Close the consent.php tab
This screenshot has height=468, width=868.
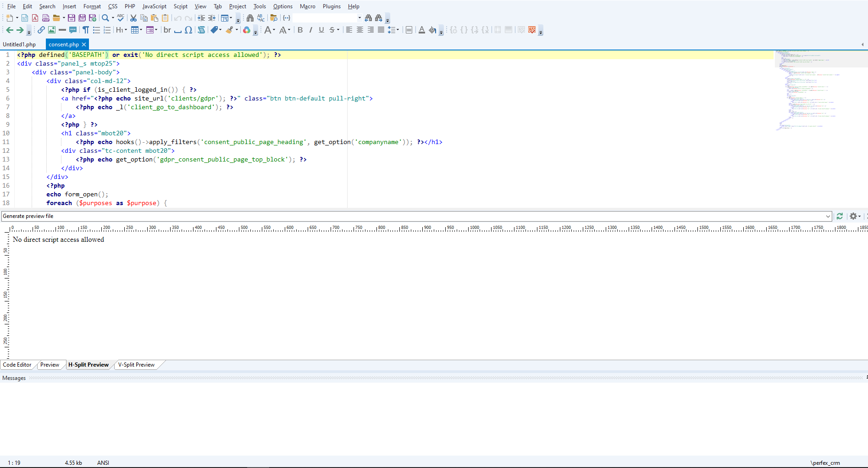[84, 45]
